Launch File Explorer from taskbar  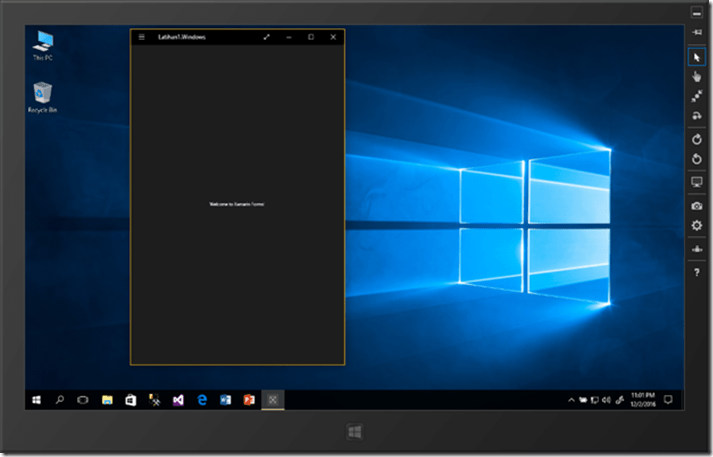(x=107, y=400)
